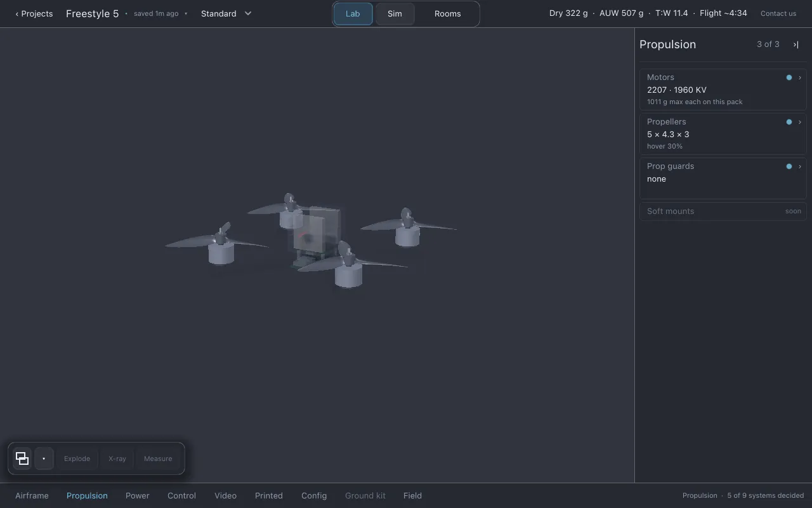Click the 'Dry 322 g' stat

point(568,13)
